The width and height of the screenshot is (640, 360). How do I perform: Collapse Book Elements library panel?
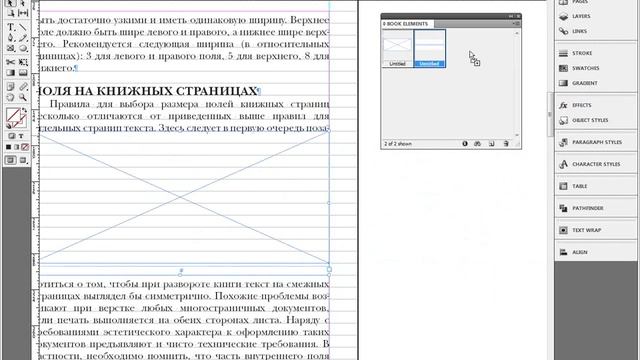pyautogui.click(x=511, y=16)
